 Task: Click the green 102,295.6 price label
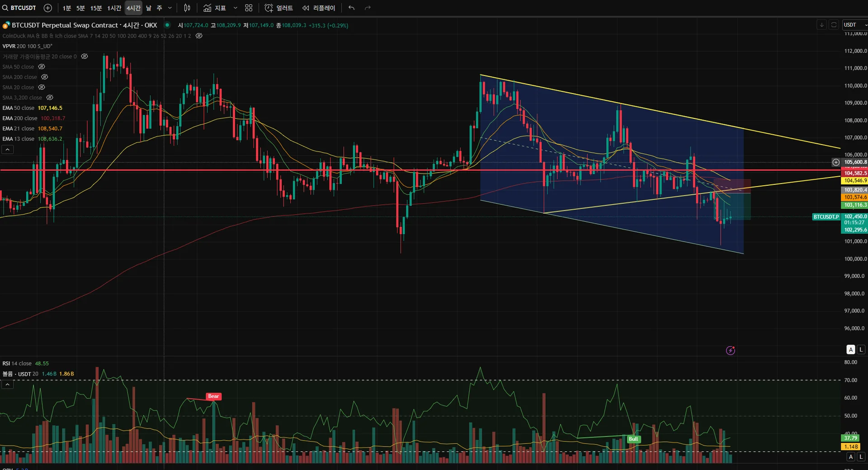pos(854,230)
